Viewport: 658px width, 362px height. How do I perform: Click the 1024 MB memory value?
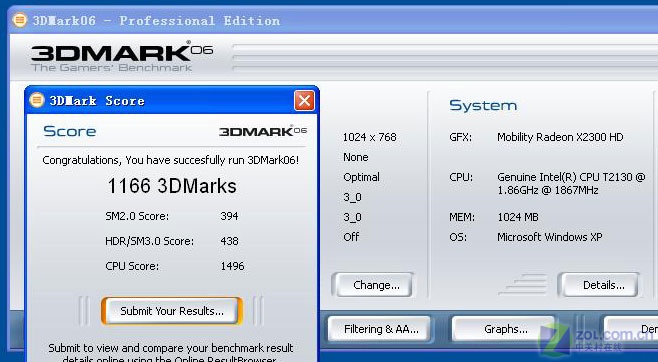pyautogui.click(x=518, y=217)
